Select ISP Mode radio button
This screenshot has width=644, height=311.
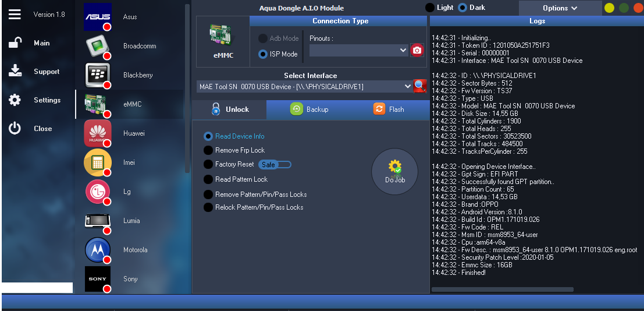[263, 54]
